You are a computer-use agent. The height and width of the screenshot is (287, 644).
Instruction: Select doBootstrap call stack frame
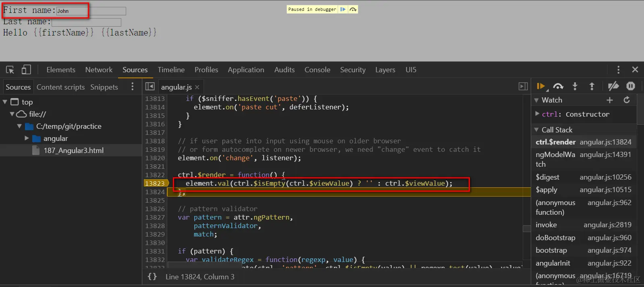(584, 238)
